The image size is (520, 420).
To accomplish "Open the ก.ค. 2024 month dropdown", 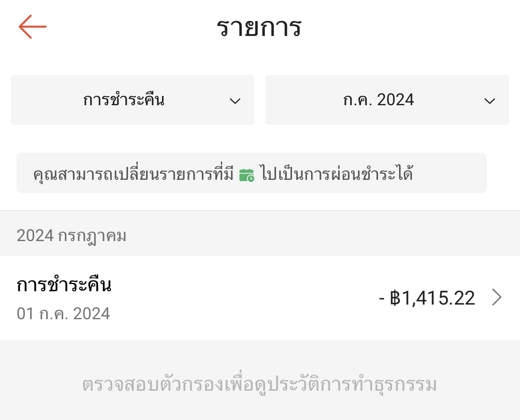I will [x=387, y=100].
